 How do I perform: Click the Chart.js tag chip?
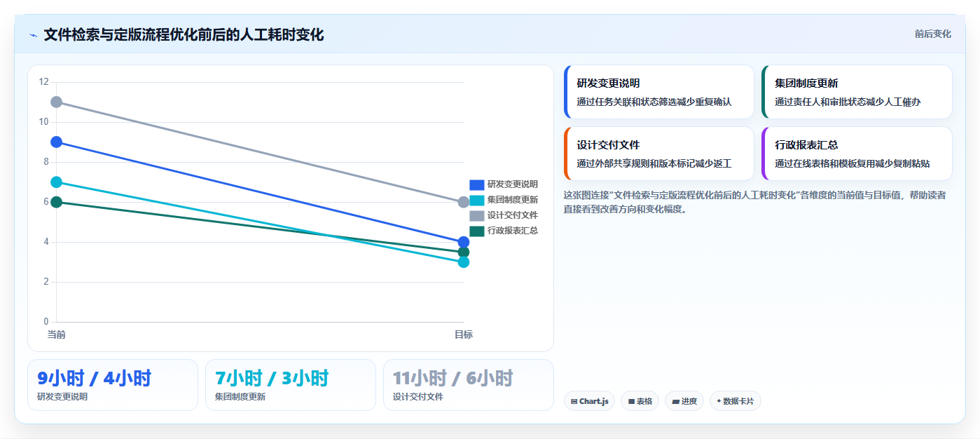pos(590,401)
